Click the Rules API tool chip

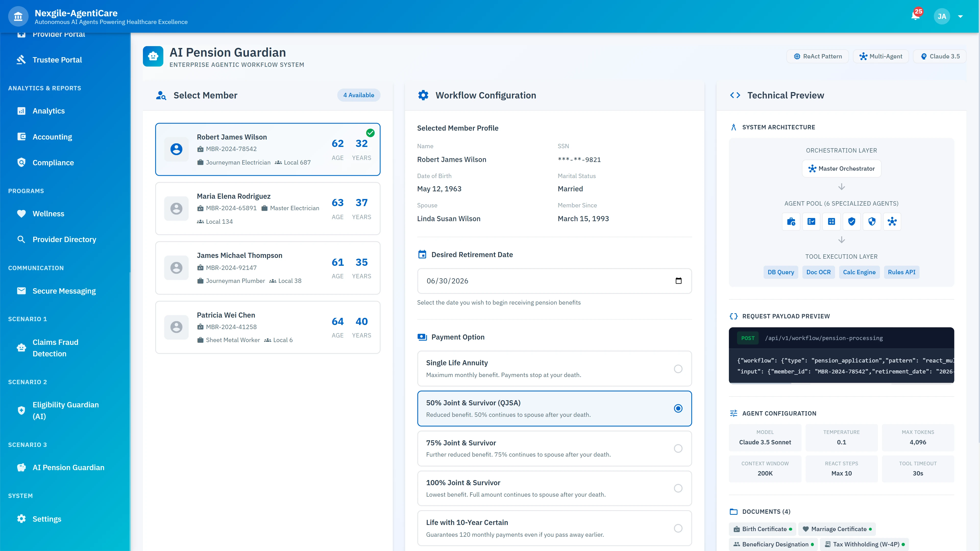tap(901, 272)
